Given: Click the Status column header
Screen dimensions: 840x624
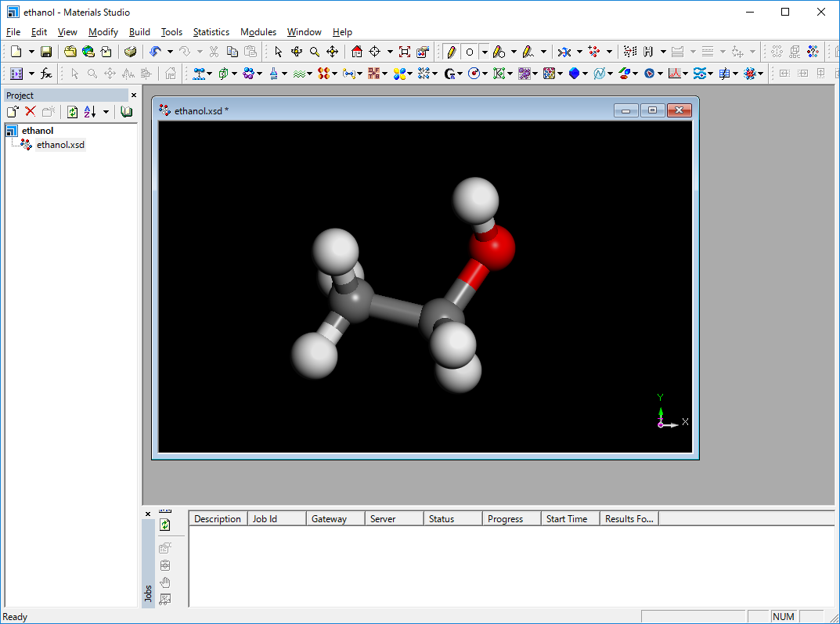Looking at the screenshot, I should 442,518.
